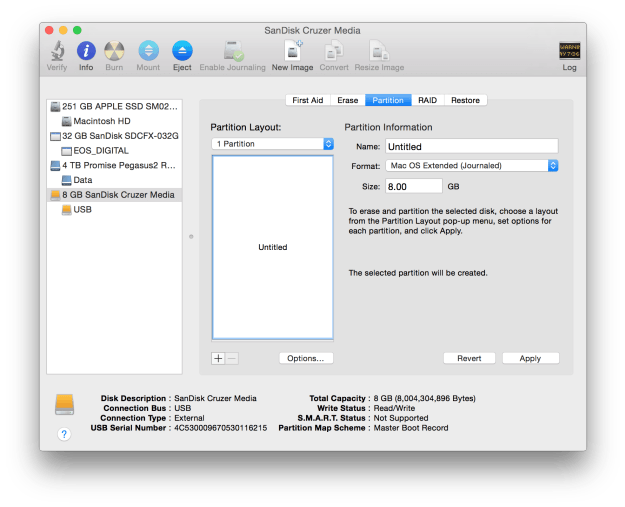Switch to the Erase tab
Viewport: 625px width, 507px height.
tap(348, 100)
